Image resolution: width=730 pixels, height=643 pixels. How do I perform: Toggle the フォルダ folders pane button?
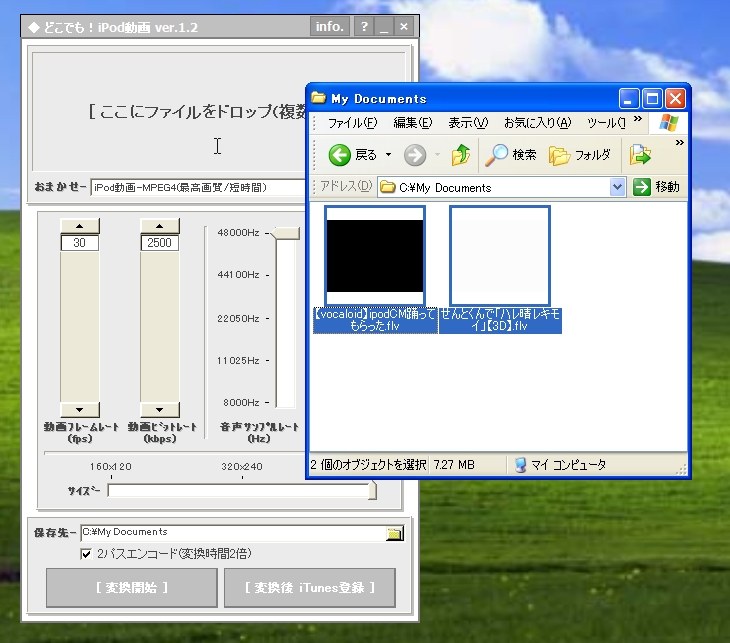pos(580,155)
